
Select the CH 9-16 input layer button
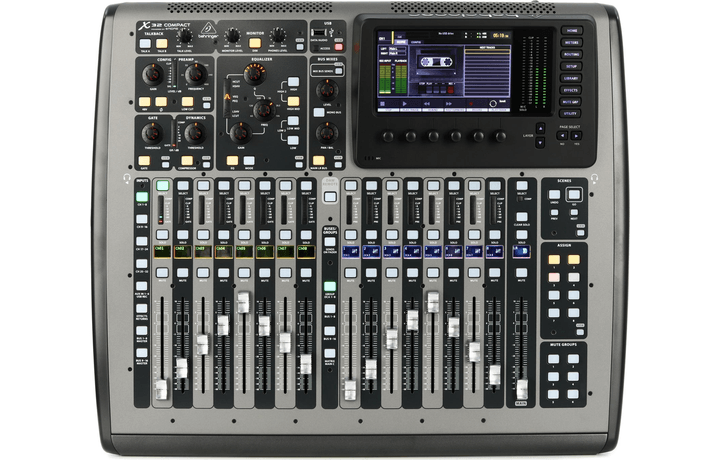[x=142, y=219]
